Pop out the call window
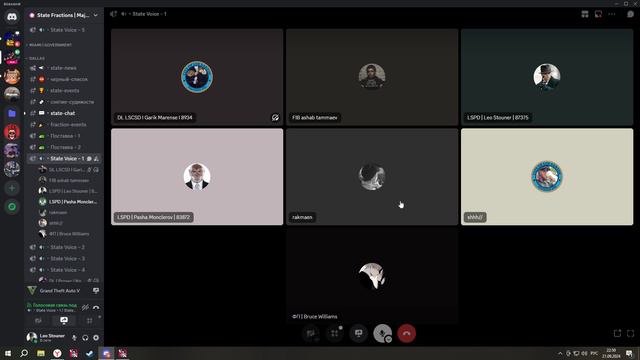Image resolution: width=640 pixels, height=360 pixels. click(617, 333)
